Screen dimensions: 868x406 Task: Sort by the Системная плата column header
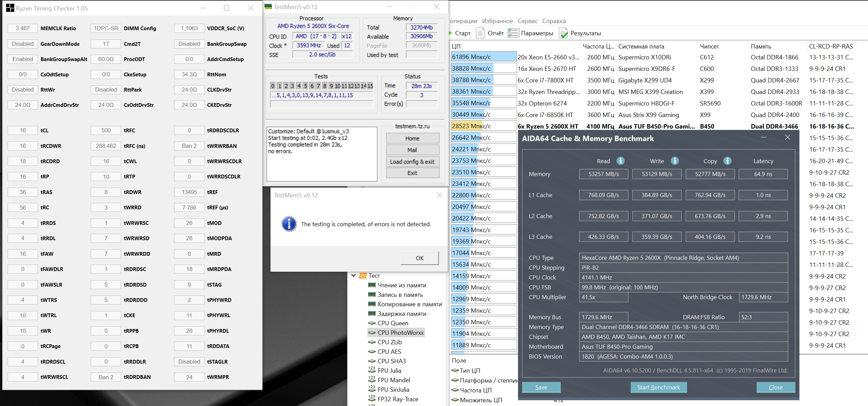pyautogui.click(x=641, y=46)
